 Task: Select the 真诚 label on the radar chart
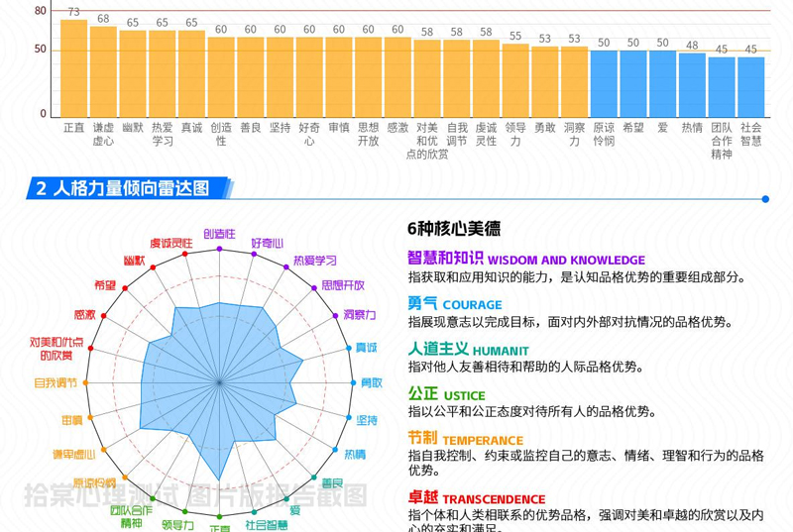pos(366,348)
